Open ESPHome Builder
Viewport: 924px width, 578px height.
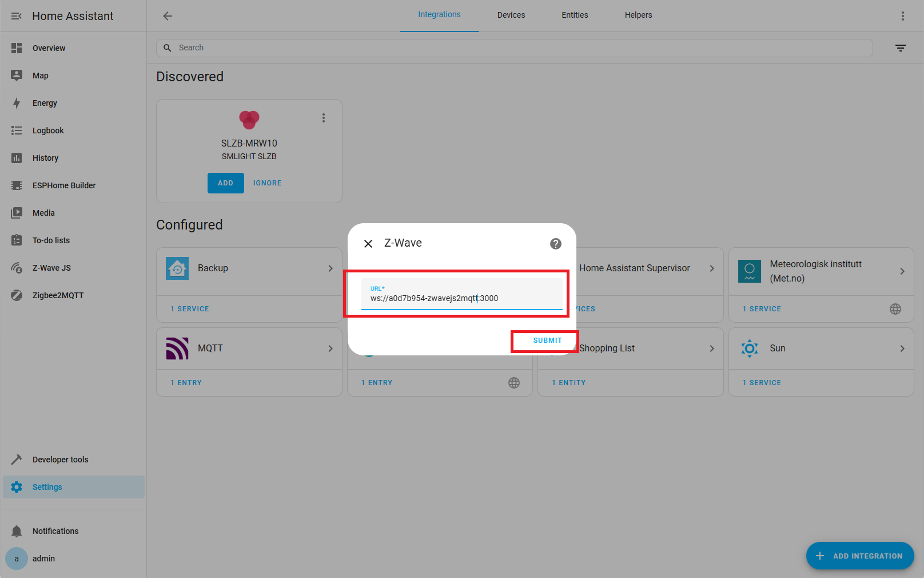[73, 185]
